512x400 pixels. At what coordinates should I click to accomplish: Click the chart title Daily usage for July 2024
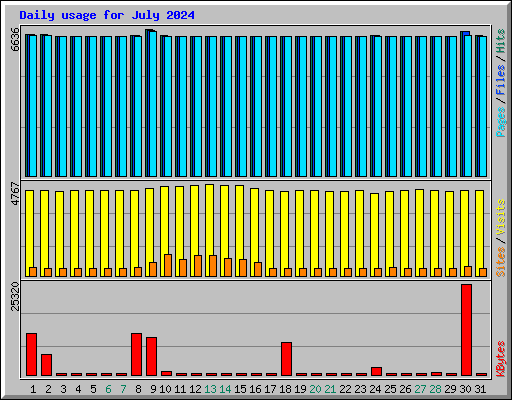point(107,15)
